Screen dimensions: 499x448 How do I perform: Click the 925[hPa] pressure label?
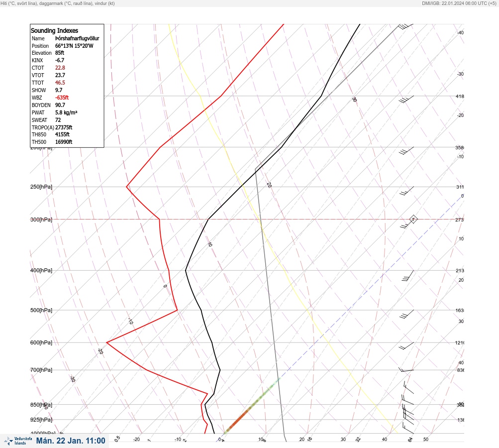point(41,420)
